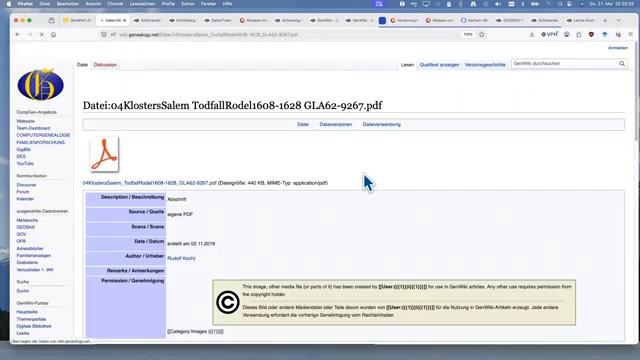Image resolution: width=640 pixels, height=360 pixels.
Task: Bookmark this page with the star icon
Action: coord(482,35)
